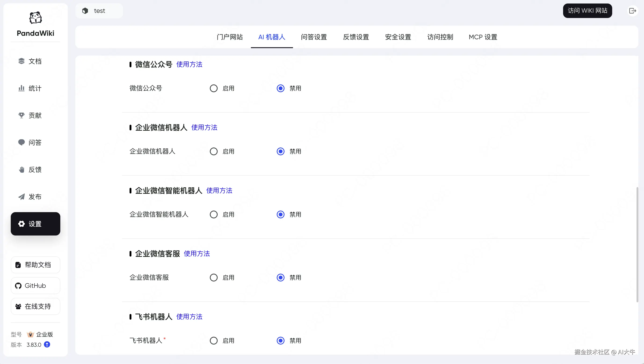Open the 统计 statistics bar chart icon
This screenshot has height=364, width=644.
tap(22, 88)
